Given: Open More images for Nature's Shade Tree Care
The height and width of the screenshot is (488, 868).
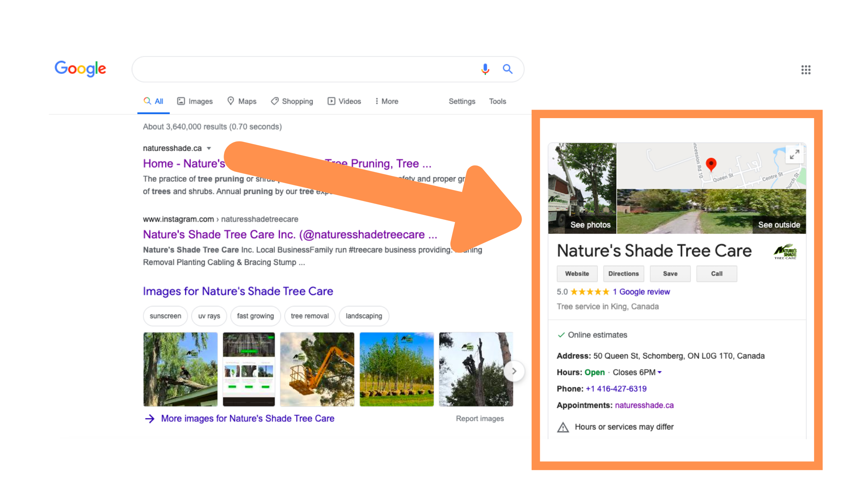Looking at the screenshot, I should [248, 419].
